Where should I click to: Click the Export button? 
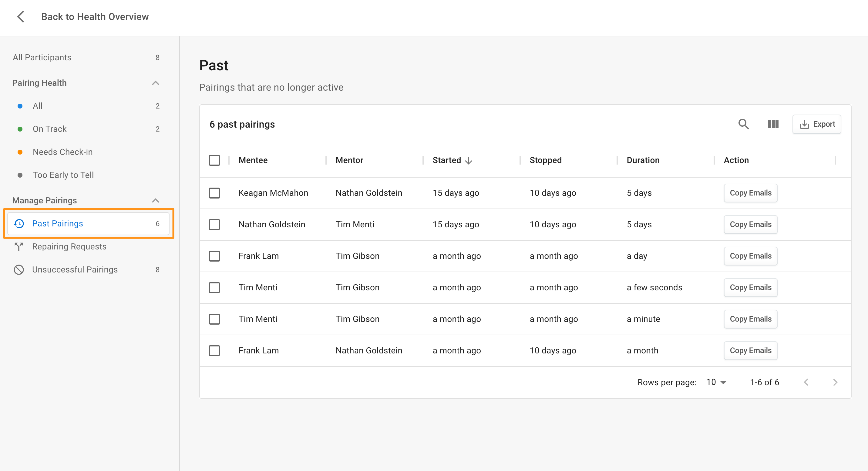click(x=816, y=124)
